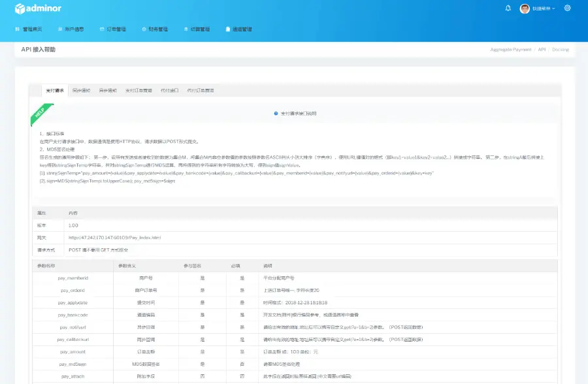Image resolution: width=588 pixels, height=384 pixels.
Task: Click the blue info icon beside 支付请求接口说明
Action: (276, 113)
